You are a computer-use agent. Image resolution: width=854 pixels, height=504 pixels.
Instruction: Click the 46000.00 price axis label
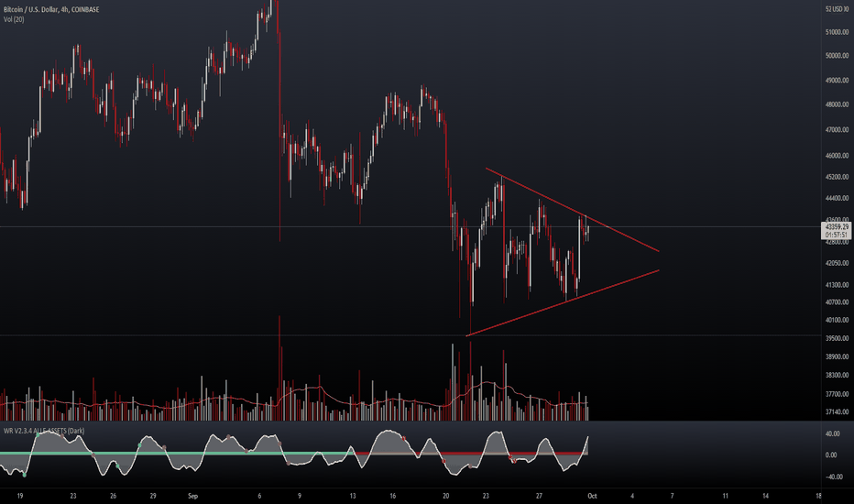point(837,156)
